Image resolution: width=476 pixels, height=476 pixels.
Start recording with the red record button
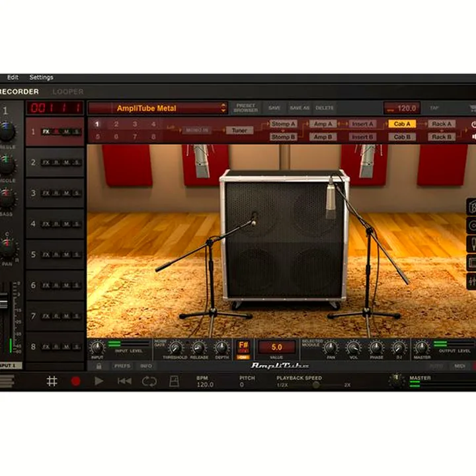[x=75, y=381]
